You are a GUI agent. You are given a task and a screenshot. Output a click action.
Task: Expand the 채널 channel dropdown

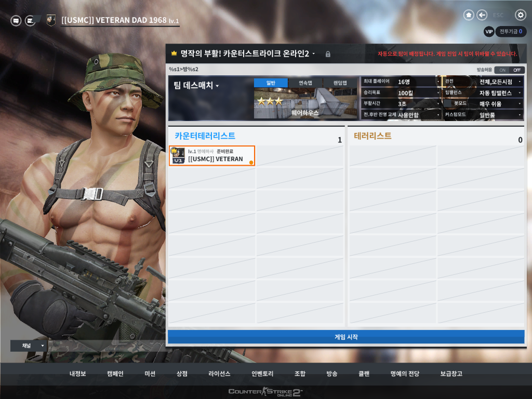click(x=29, y=345)
